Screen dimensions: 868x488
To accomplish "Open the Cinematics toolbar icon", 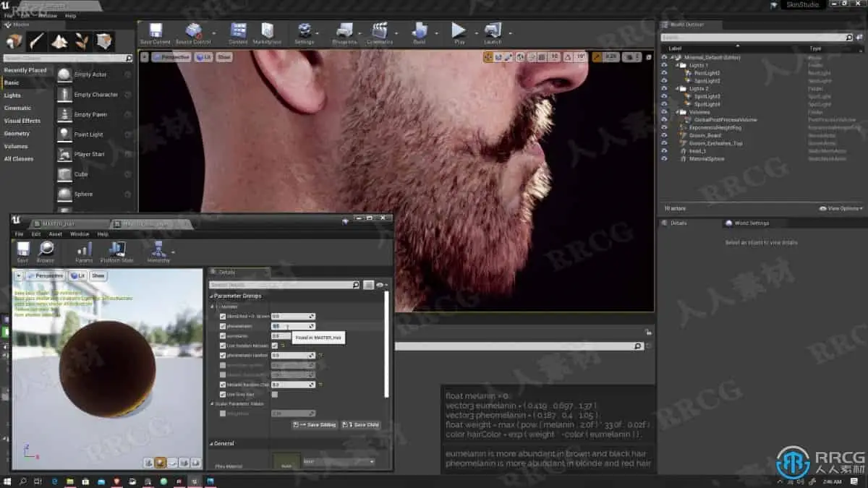I will (x=379, y=33).
